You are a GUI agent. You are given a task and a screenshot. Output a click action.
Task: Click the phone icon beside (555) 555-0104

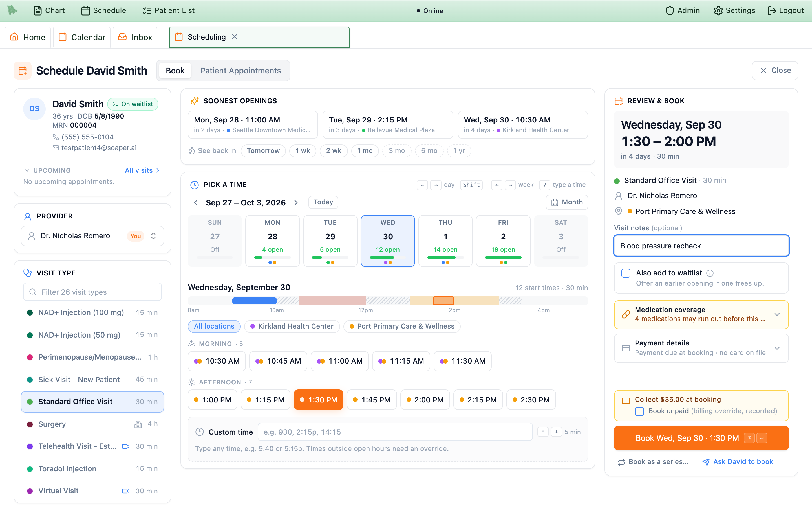[x=56, y=137]
